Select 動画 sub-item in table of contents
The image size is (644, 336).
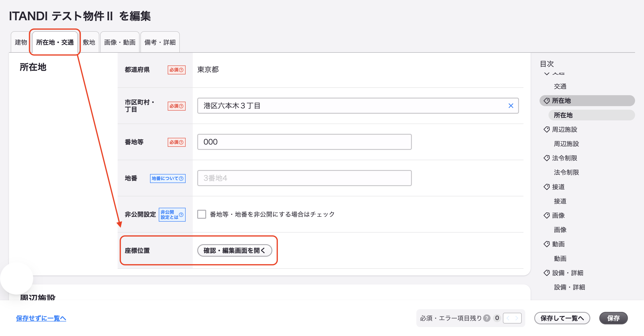click(560, 258)
